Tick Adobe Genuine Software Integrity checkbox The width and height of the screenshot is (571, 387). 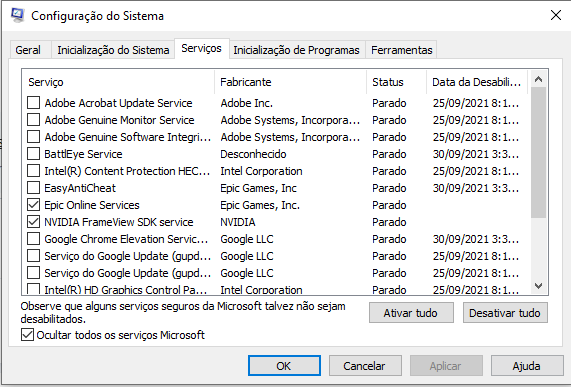34,137
